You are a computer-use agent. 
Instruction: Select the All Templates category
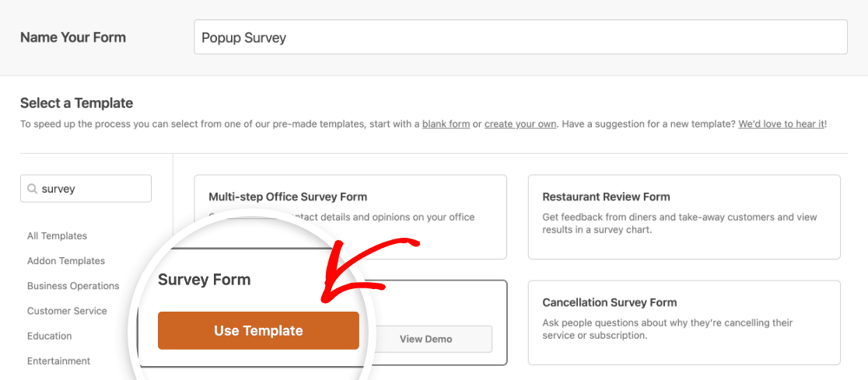[57, 235]
